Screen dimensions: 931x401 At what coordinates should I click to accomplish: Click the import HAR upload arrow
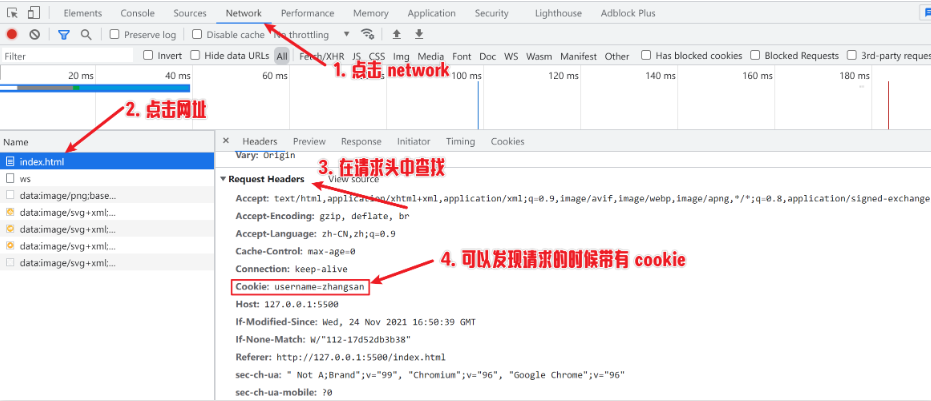coord(397,34)
